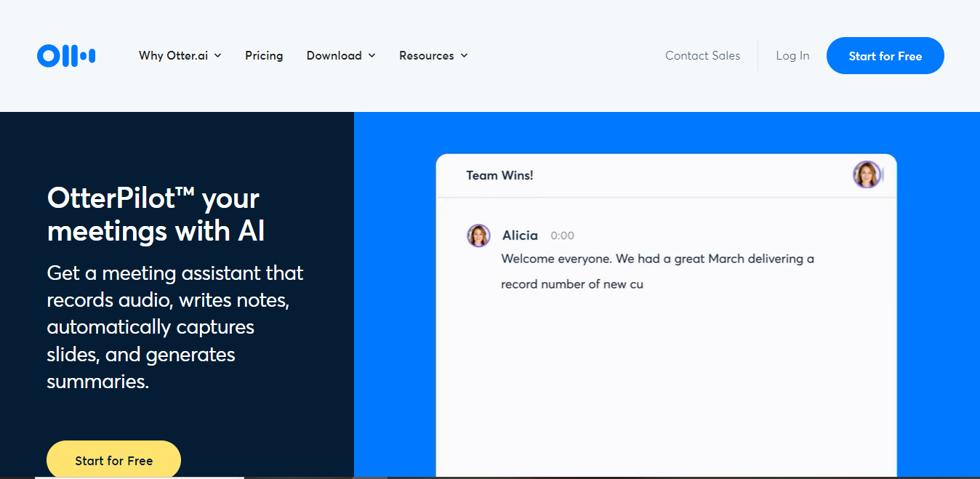The height and width of the screenshot is (479, 980).
Task: Click the blue Start for Free button
Action: click(x=885, y=56)
